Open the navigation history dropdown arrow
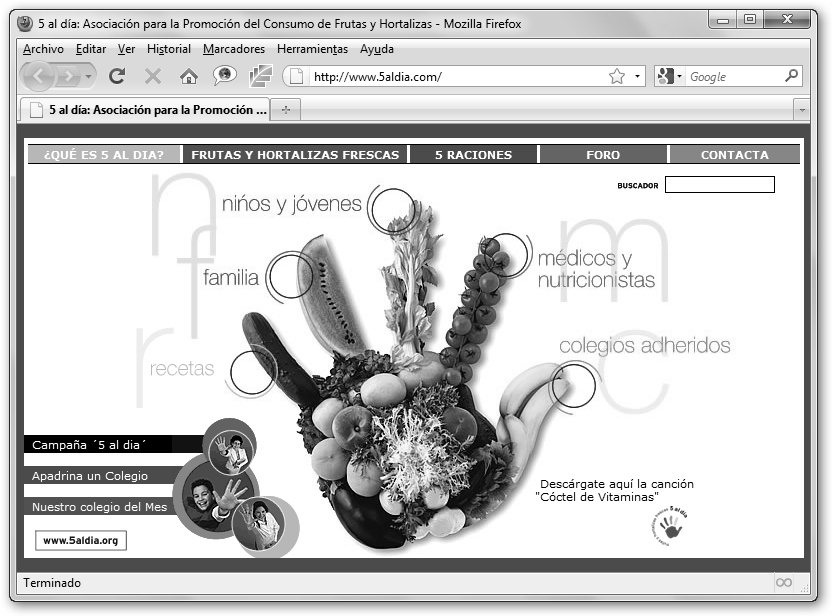The width and height of the screenshot is (832, 616). coord(89,76)
